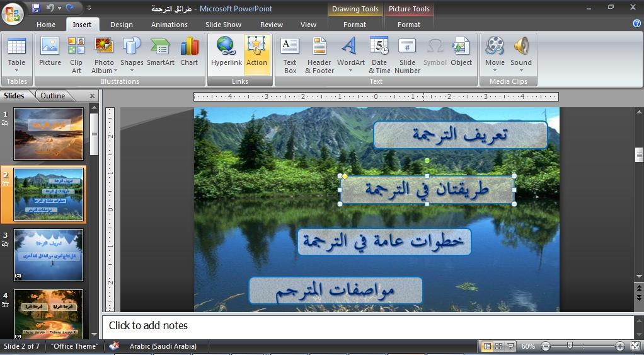This screenshot has width=644, height=355.
Task: Open the Slide Show ribbon tab
Action: pyautogui.click(x=224, y=25)
